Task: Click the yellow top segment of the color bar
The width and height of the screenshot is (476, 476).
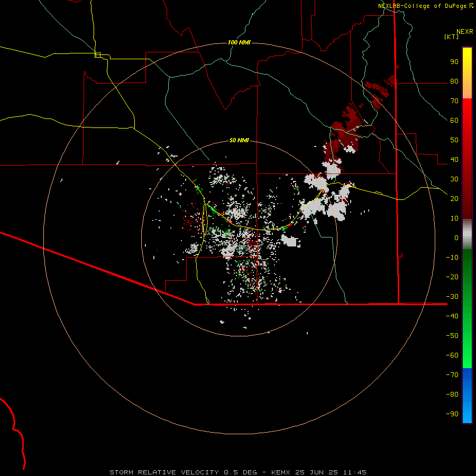Action: coord(467,73)
